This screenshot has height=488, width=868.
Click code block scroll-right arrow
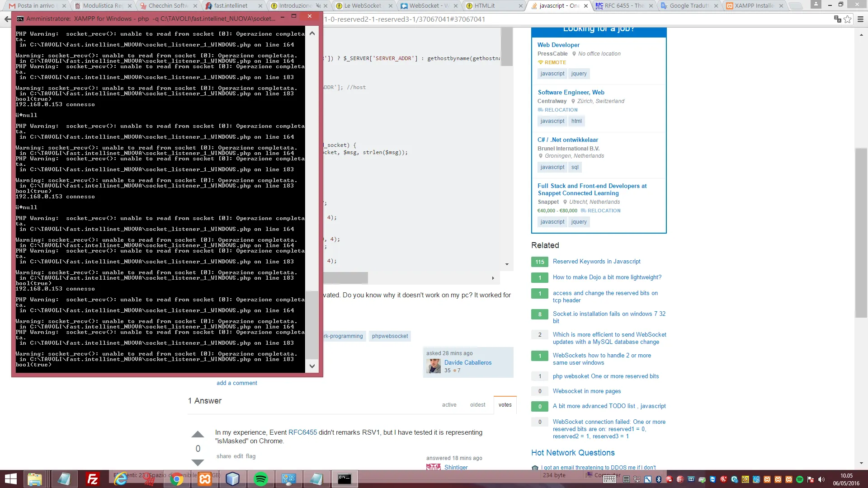493,278
